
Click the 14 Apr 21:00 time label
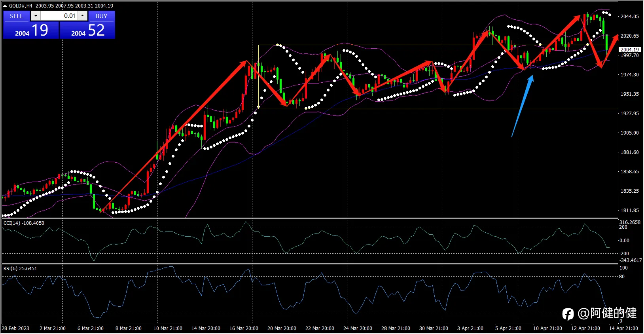coord(623,328)
